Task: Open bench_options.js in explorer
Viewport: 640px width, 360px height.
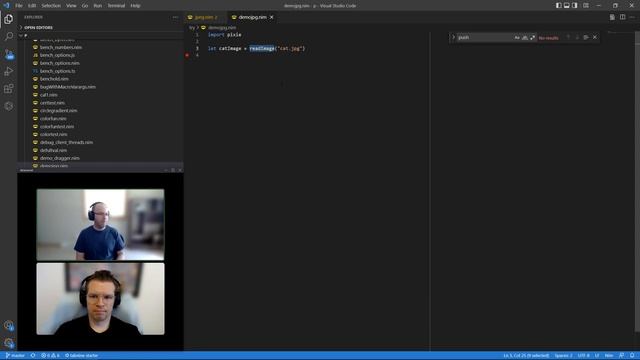Action: coord(57,55)
